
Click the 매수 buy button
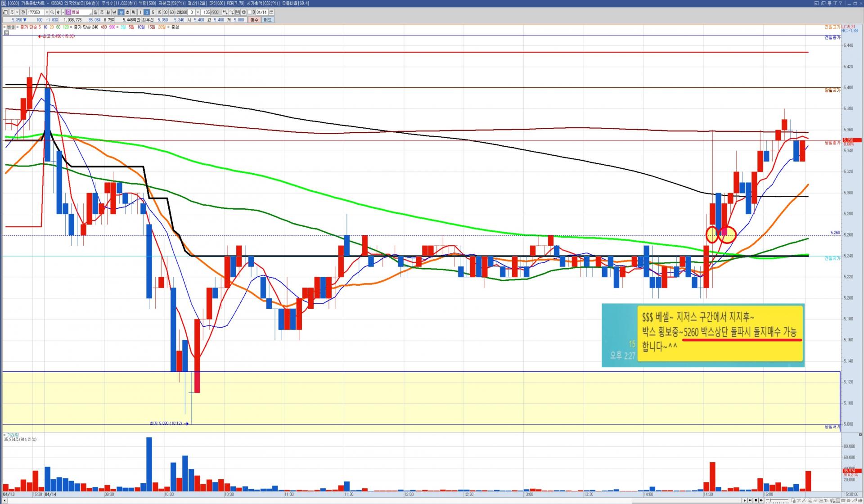(254, 20)
